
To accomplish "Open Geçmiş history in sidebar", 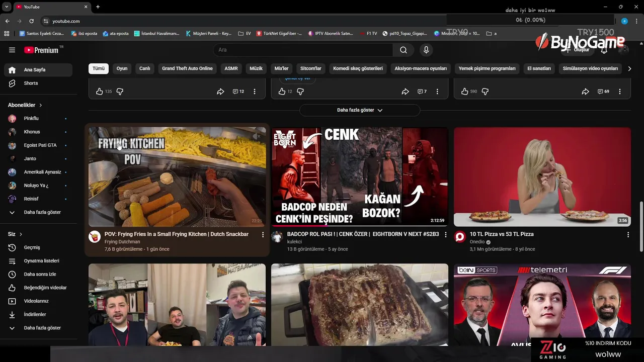I will click(x=38, y=247).
